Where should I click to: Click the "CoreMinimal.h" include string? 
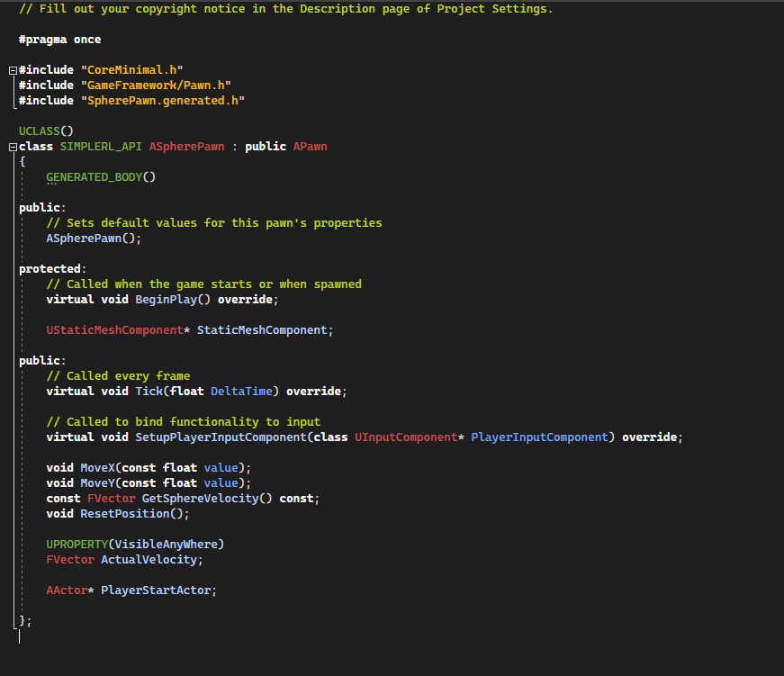[x=132, y=70]
